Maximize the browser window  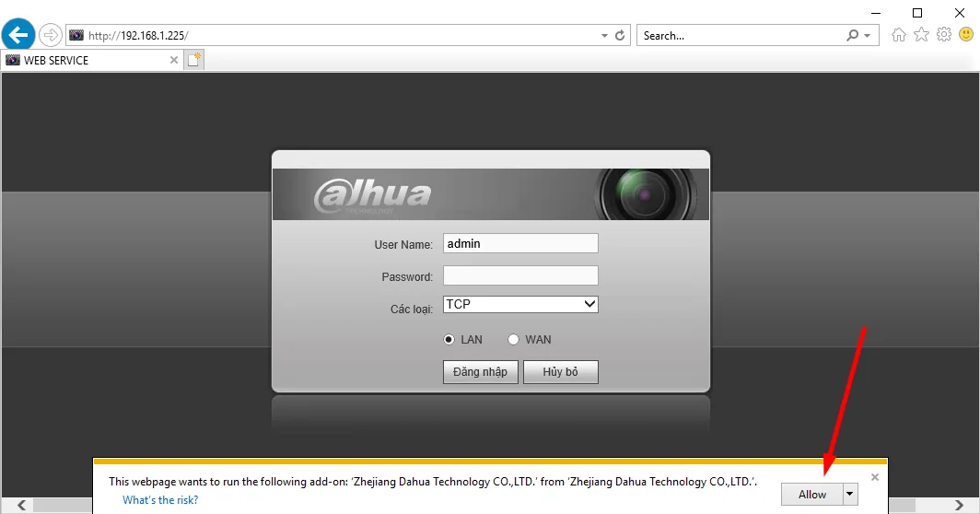point(917,13)
